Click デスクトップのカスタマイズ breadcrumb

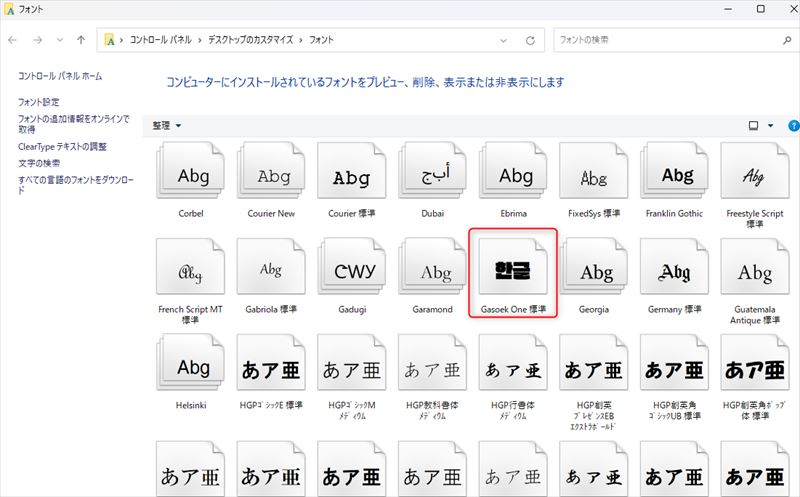coord(251,40)
